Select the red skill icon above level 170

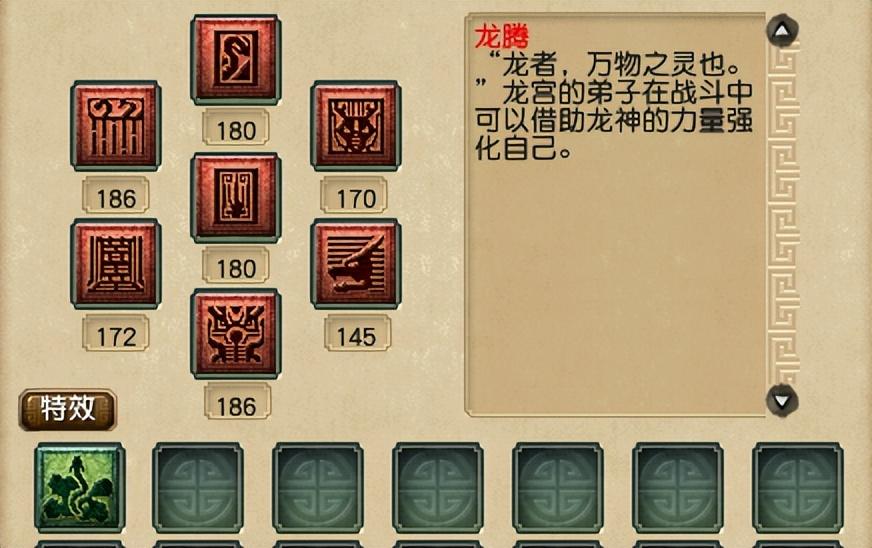356,126
